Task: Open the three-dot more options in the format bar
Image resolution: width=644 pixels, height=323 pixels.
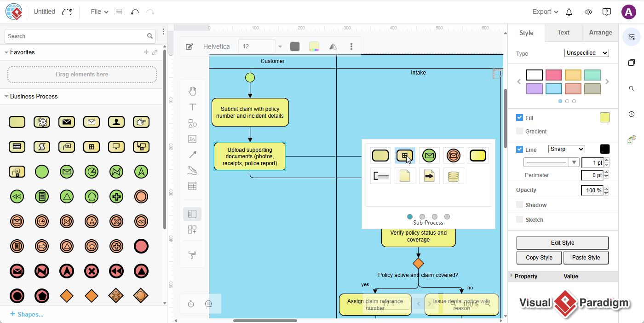Action: [351, 46]
